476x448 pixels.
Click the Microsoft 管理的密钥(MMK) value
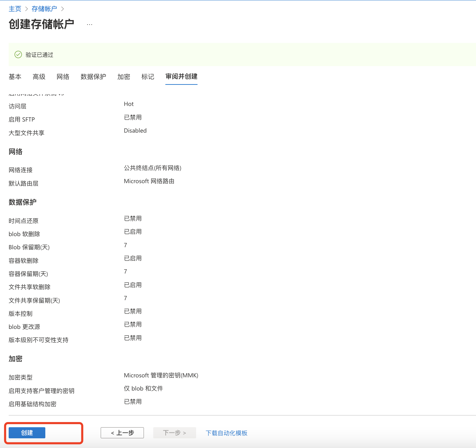tap(161, 375)
